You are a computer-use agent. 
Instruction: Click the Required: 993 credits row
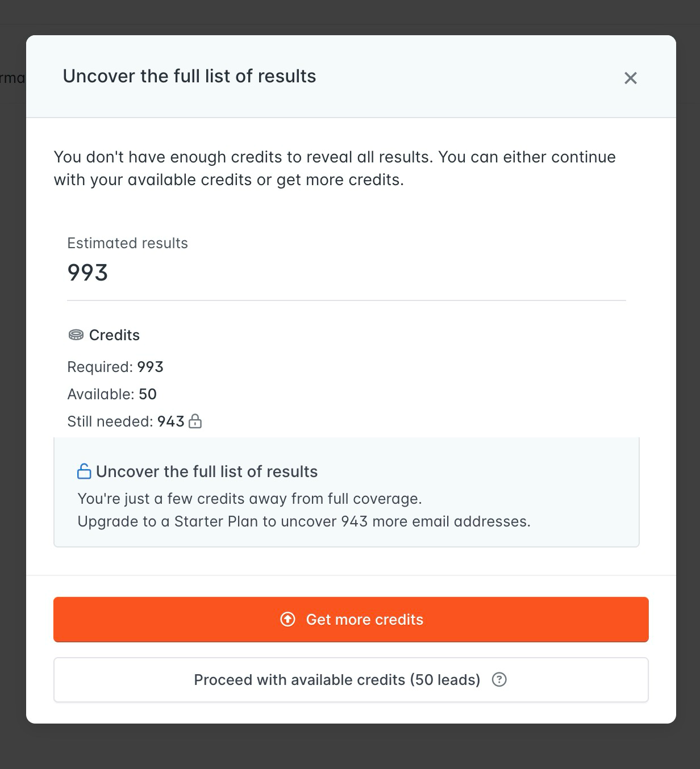[x=115, y=367]
